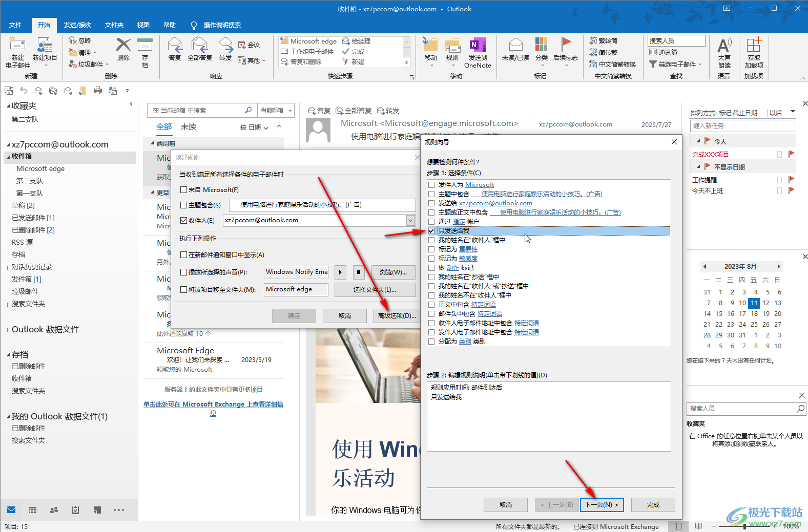Screen dimensions: 808x532
Task: Open Tasks view from bottom navigation bar
Action: click(75, 510)
